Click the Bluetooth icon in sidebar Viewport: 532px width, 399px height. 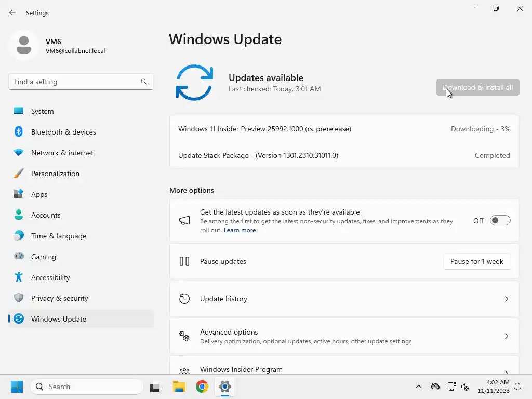(x=19, y=131)
